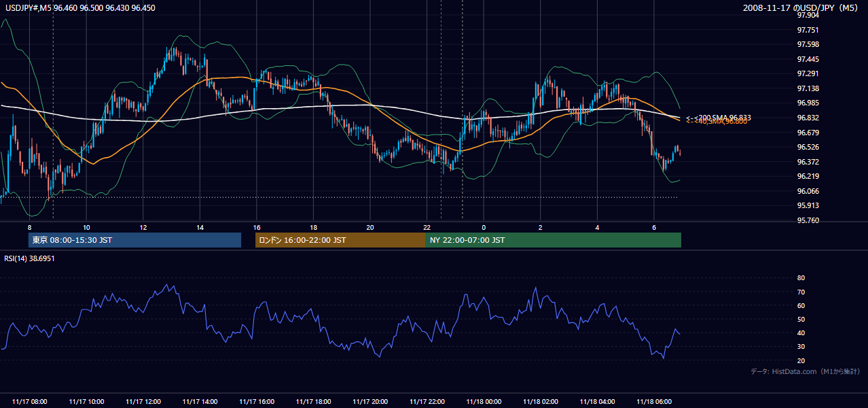Click hour label 18 on price chart axis

pyautogui.click(x=313, y=227)
